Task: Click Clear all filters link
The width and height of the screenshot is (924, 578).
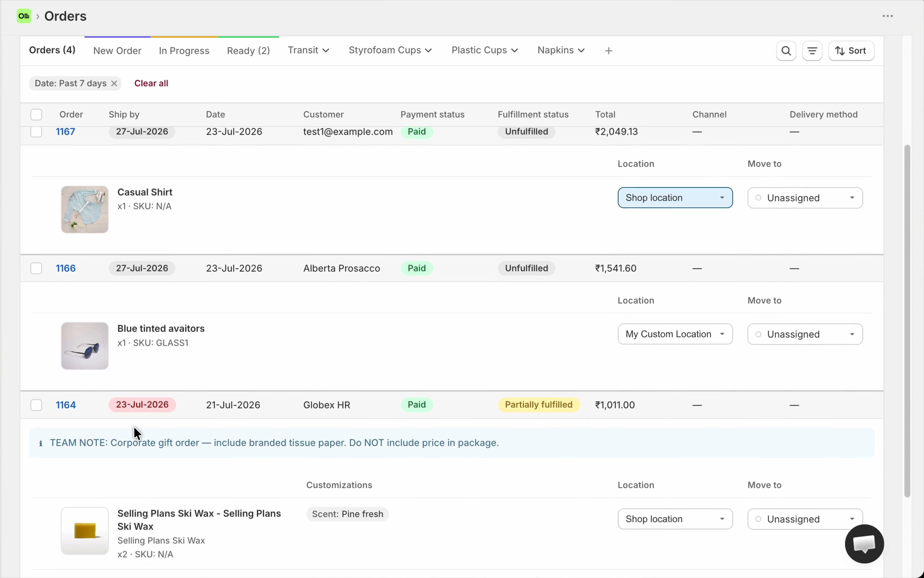Action: [x=151, y=83]
